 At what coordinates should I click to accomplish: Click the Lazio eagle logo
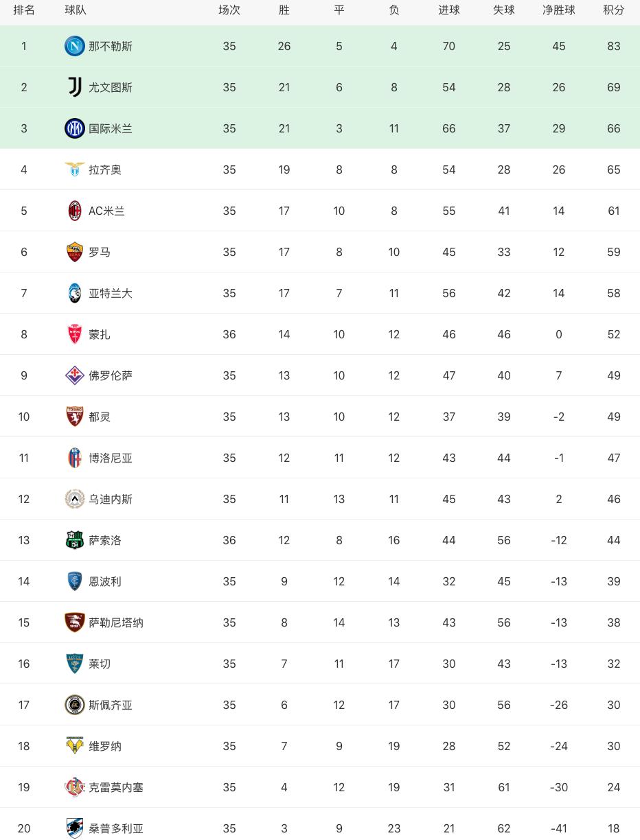coord(74,170)
